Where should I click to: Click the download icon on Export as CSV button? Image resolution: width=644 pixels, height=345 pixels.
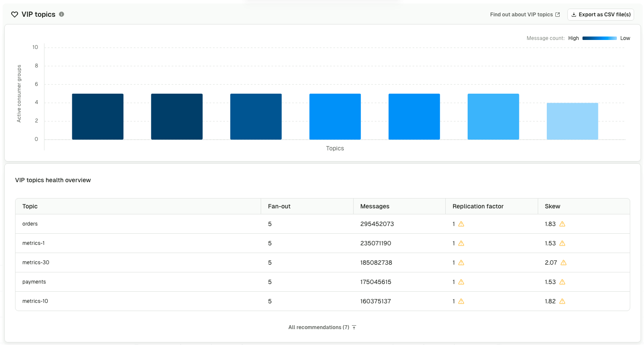click(573, 14)
